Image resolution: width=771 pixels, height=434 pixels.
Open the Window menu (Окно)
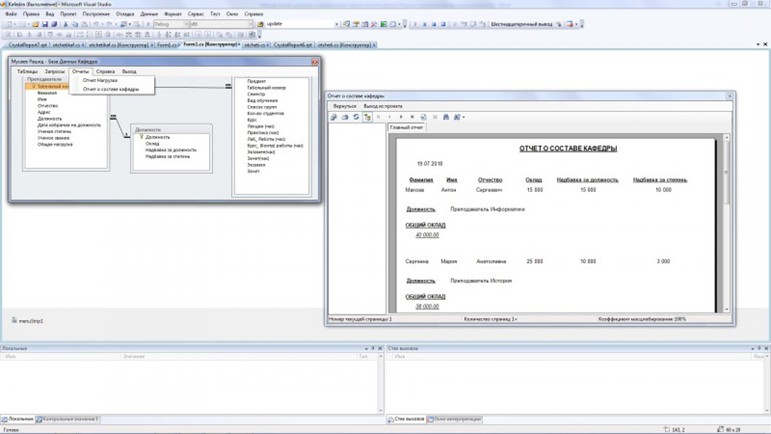(x=232, y=14)
